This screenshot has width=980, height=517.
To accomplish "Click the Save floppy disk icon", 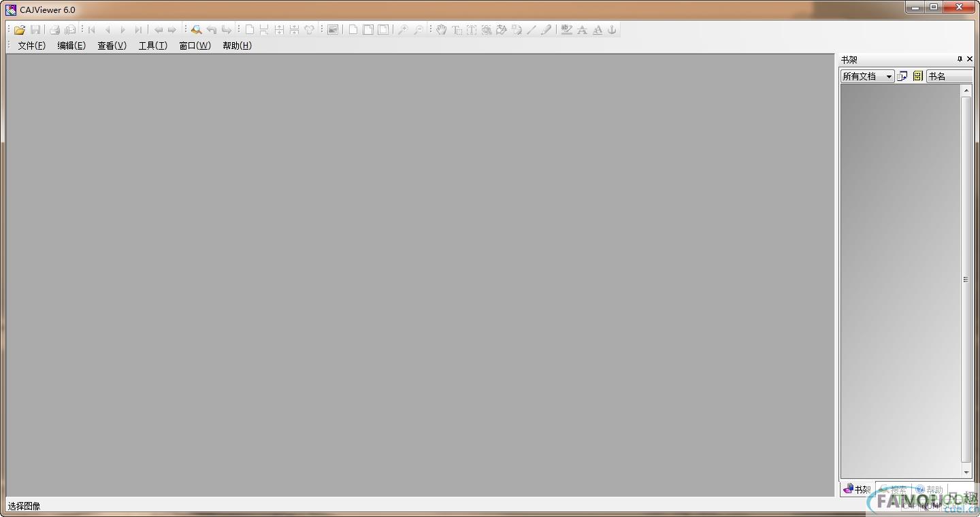I will tap(35, 30).
